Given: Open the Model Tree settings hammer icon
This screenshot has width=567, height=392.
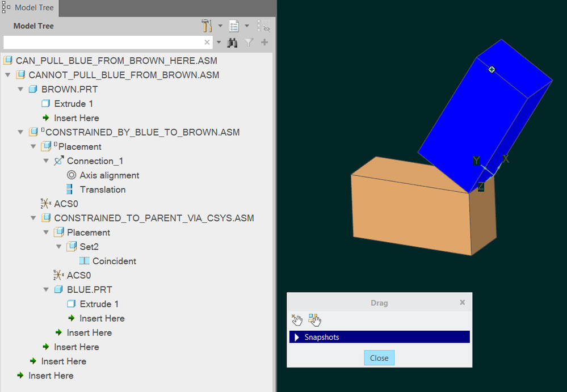Looking at the screenshot, I should 207,26.
